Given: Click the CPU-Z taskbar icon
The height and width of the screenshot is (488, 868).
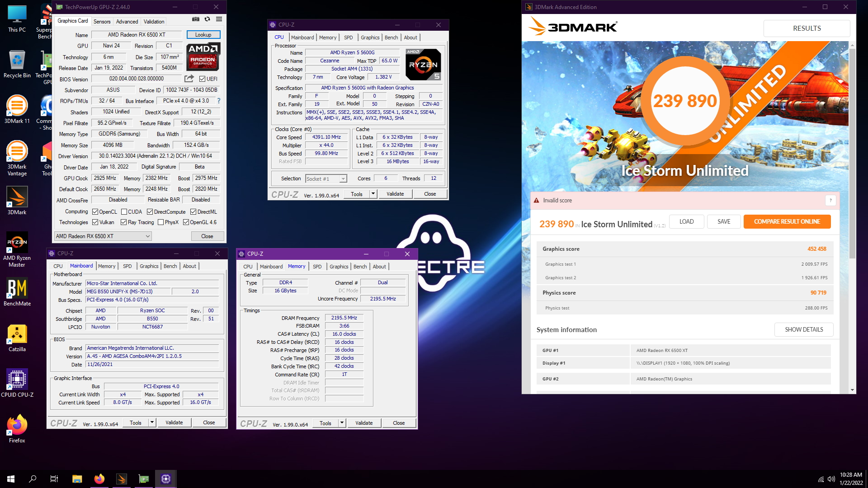Looking at the screenshot, I should (x=166, y=479).
